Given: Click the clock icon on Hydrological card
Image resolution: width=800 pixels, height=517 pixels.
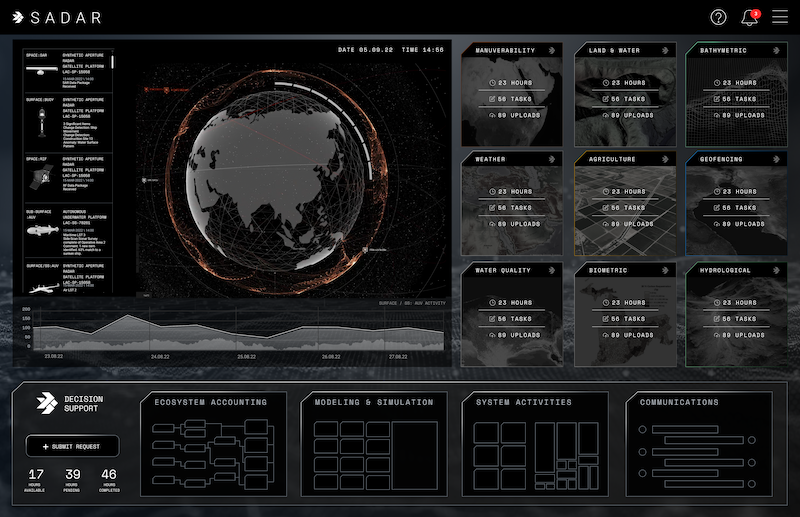Looking at the screenshot, I should [717, 303].
